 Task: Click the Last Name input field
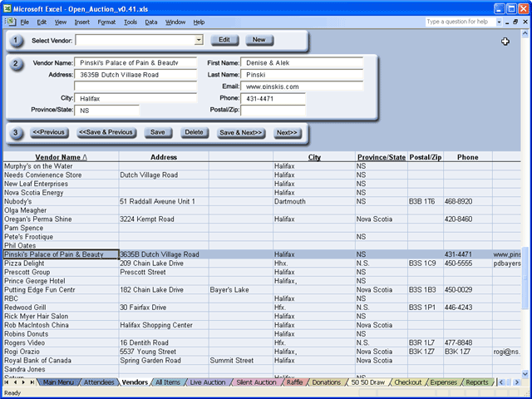pos(302,75)
